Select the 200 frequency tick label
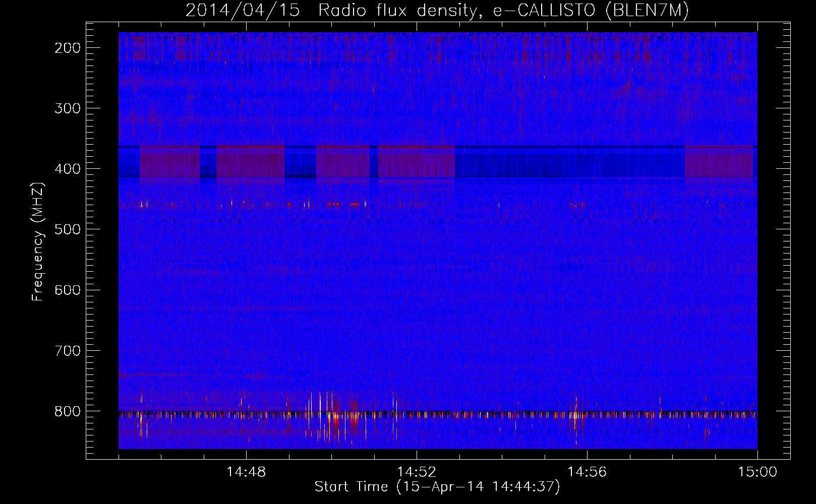This screenshot has height=504, width=816. click(x=68, y=48)
